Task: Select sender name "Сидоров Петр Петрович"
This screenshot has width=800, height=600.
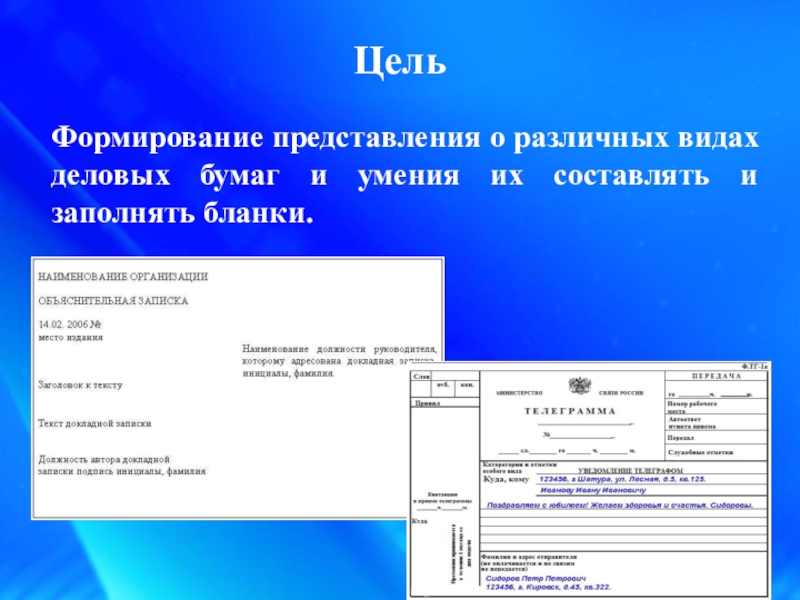Action: pyautogui.click(x=536, y=579)
